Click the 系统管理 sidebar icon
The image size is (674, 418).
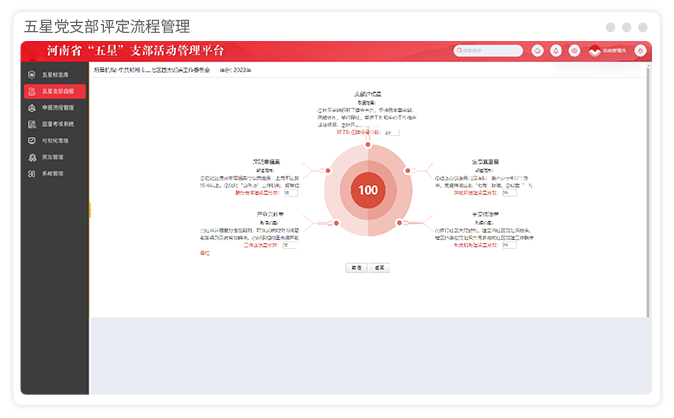click(x=33, y=173)
